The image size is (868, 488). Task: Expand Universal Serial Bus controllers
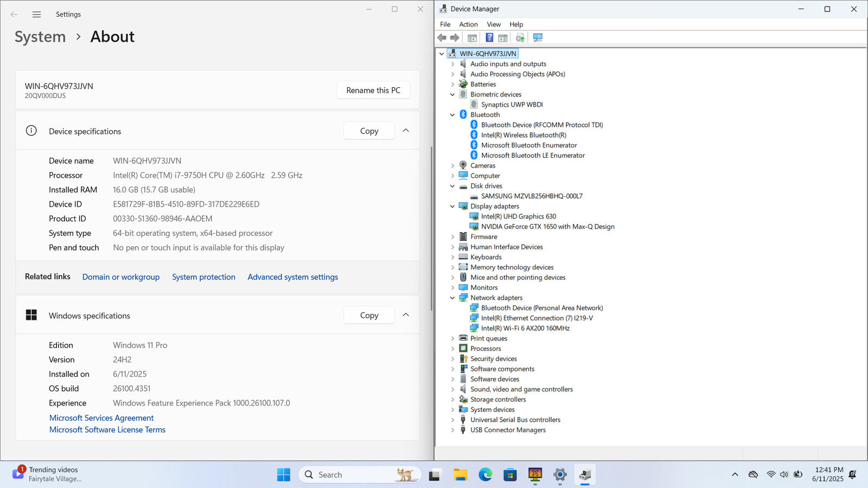click(452, 420)
